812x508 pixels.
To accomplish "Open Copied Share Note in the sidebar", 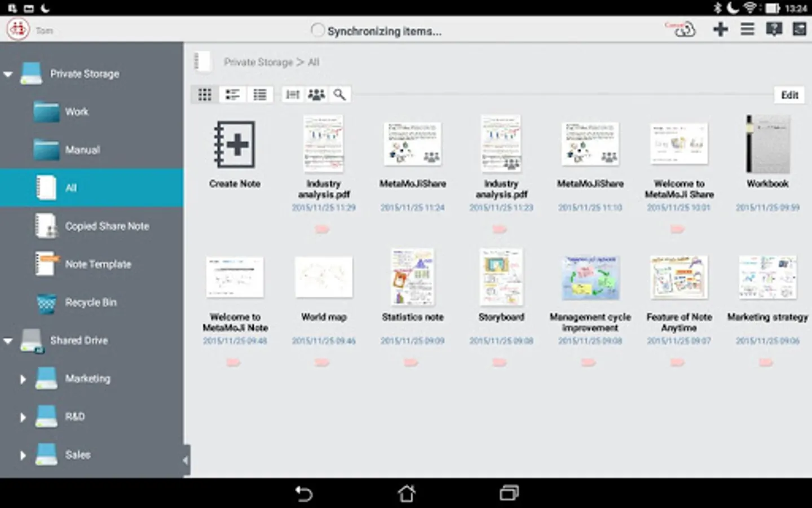I will tap(91, 226).
